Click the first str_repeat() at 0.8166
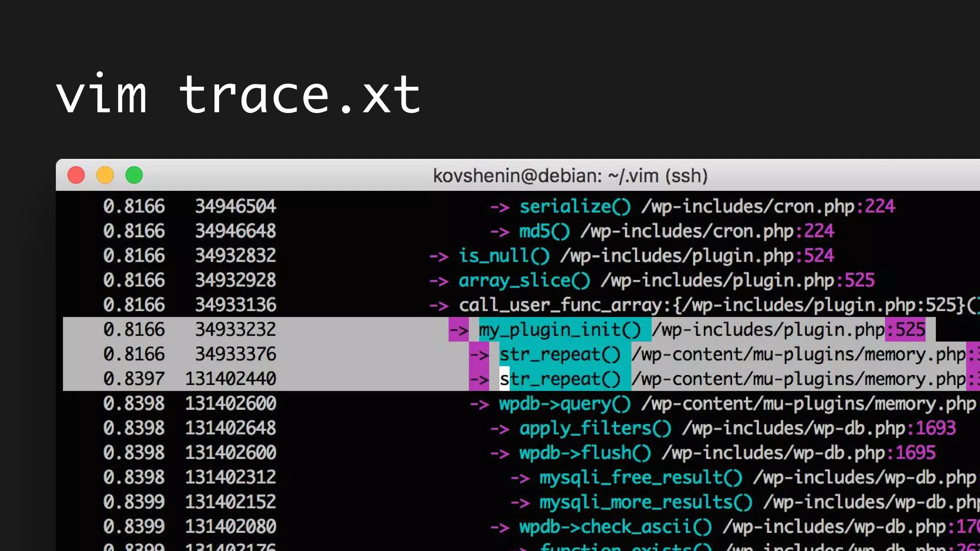The width and height of the screenshot is (980, 551). (560, 354)
